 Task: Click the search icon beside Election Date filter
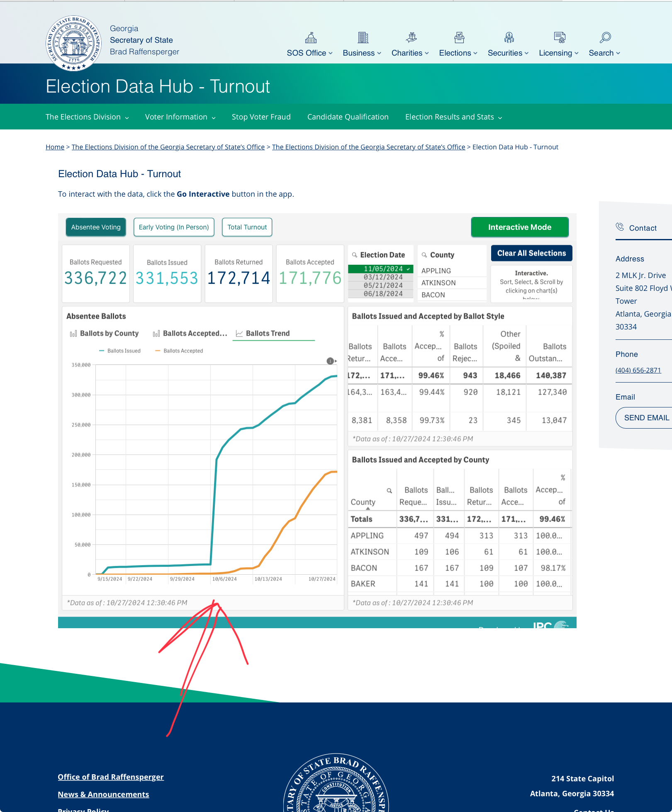pos(355,255)
